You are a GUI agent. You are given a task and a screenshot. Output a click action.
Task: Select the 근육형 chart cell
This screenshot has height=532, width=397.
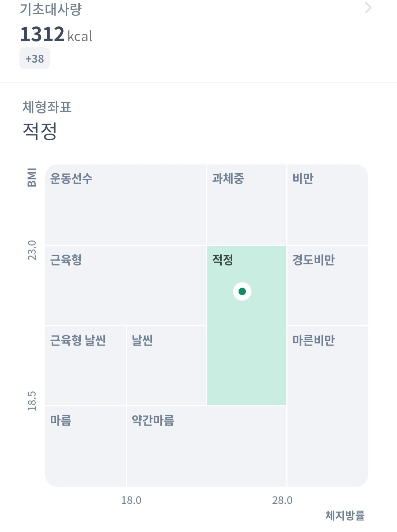(126, 285)
